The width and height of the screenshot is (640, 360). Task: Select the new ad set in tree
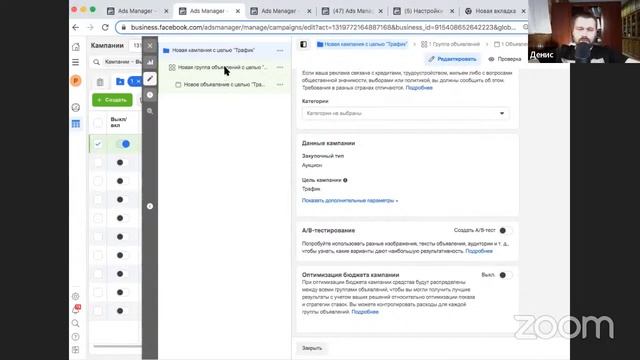coord(224,67)
